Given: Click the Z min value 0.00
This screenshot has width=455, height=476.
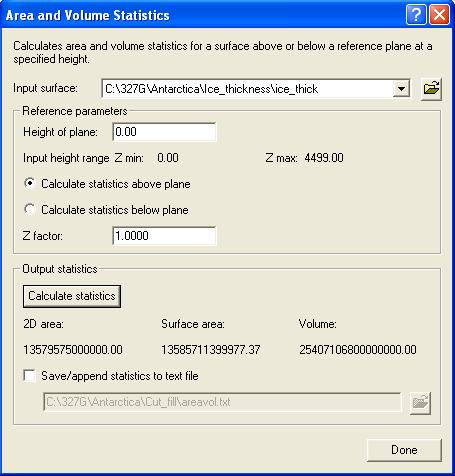Looking at the screenshot, I should click(x=168, y=158).
